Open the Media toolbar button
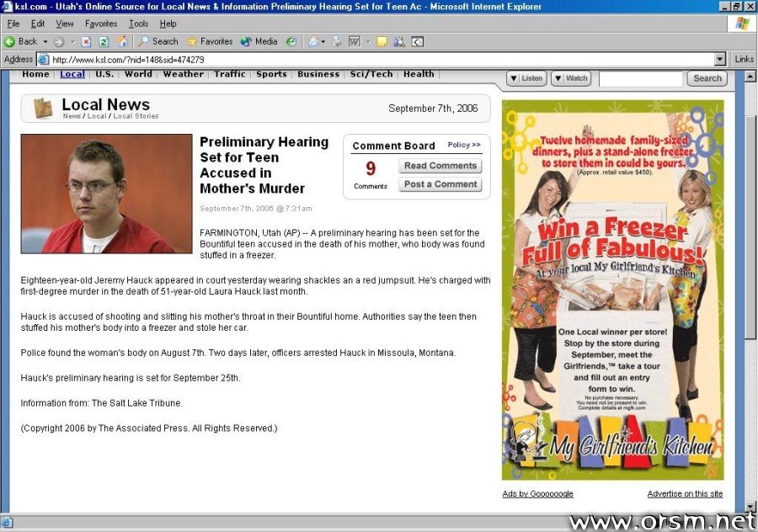 coord(259,41)
